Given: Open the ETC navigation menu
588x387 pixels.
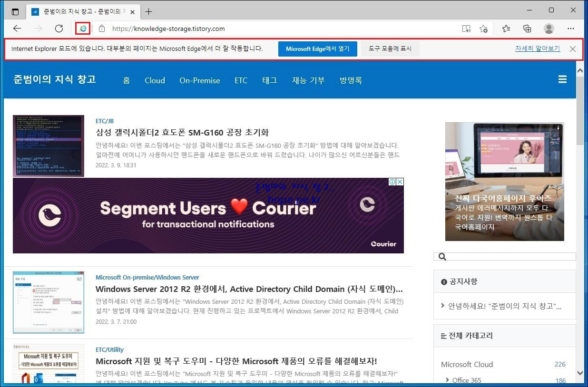Looking at the screenshot, I should [x=241, y=80].
